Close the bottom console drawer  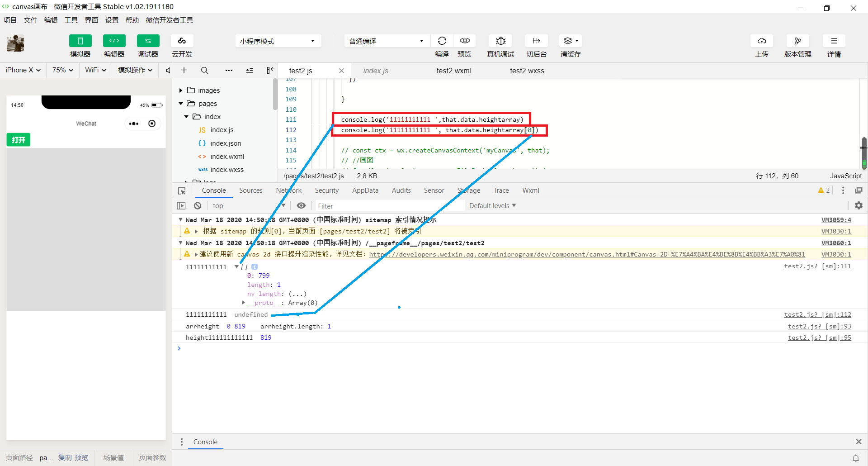pyautogui.click(x=859, y=442)
